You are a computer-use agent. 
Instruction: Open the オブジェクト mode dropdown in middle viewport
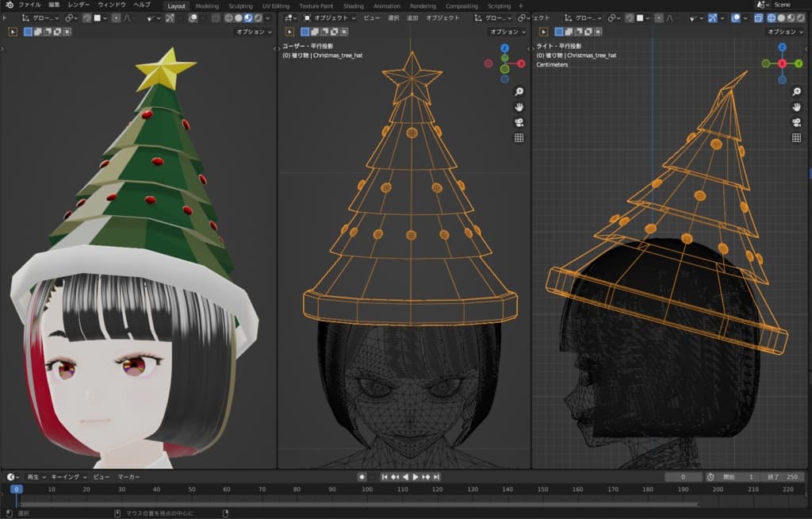[330, 17]
